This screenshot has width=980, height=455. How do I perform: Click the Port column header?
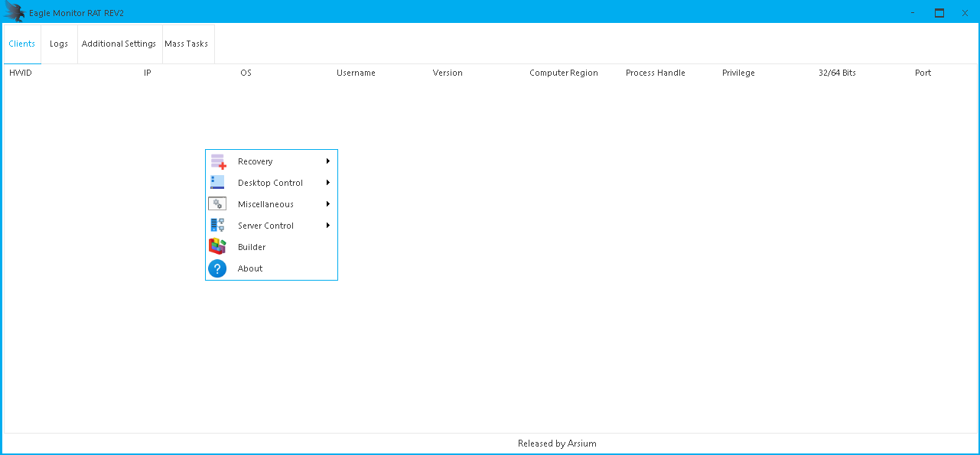pyautogui.click(x=923, y=73)
